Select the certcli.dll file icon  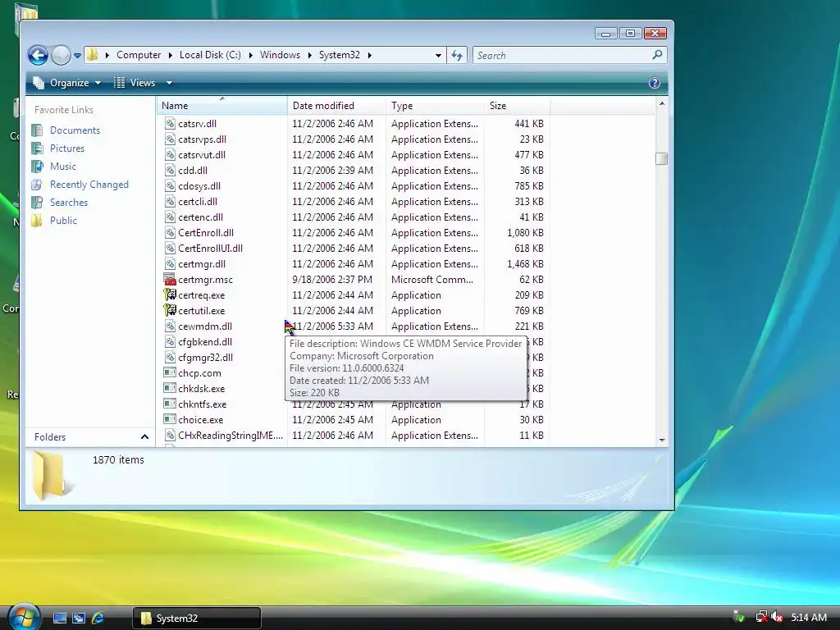pos(170,201)
